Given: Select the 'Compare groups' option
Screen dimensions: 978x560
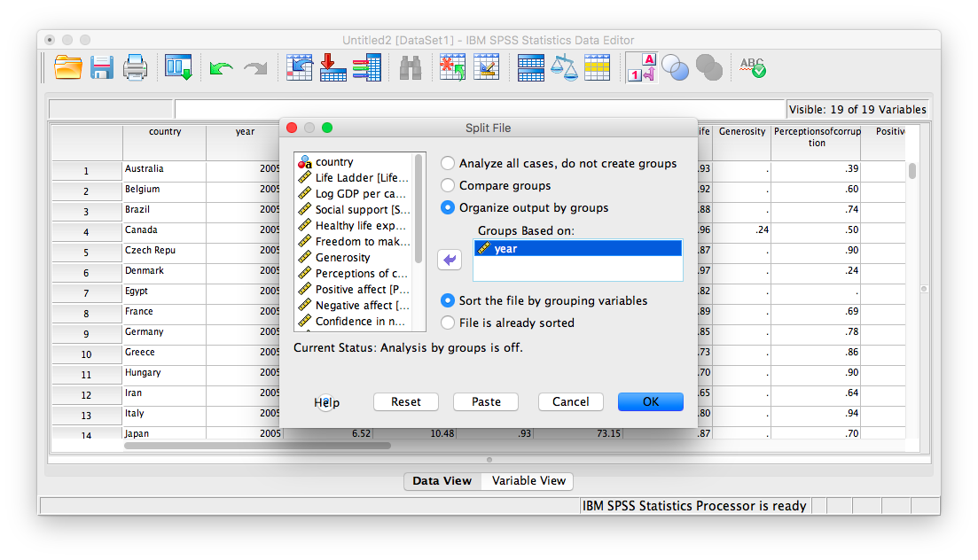Looking at the screenshot, I should coord(447,186).
